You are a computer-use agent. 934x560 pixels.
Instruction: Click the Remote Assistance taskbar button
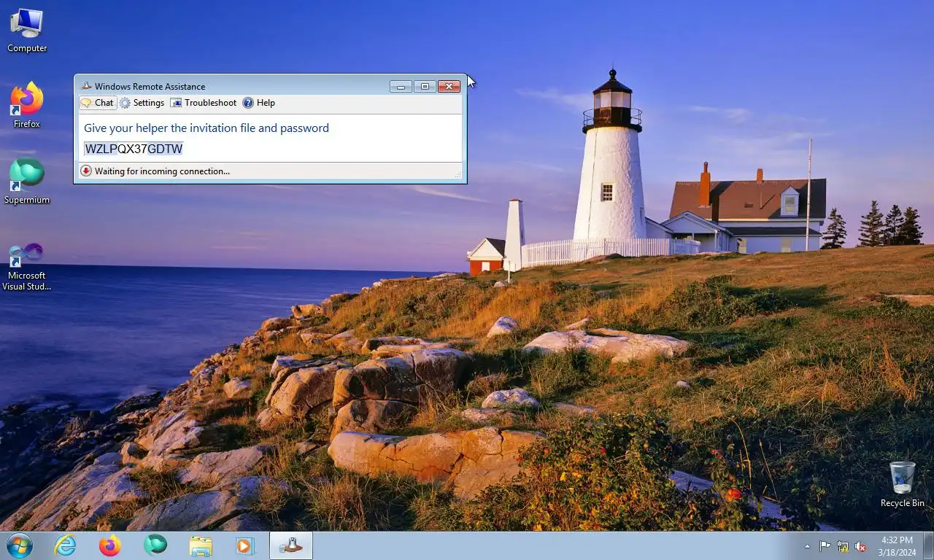tap(291, 545)
